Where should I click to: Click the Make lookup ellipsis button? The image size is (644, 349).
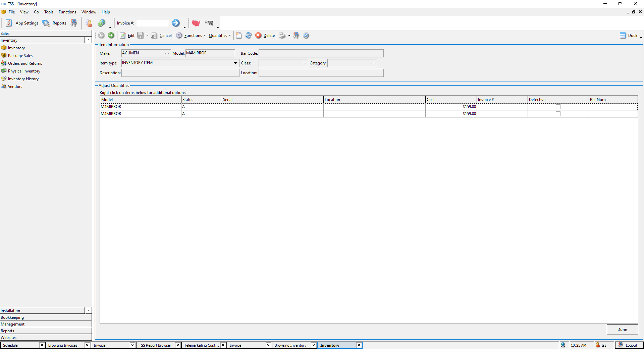click(167, 53)
